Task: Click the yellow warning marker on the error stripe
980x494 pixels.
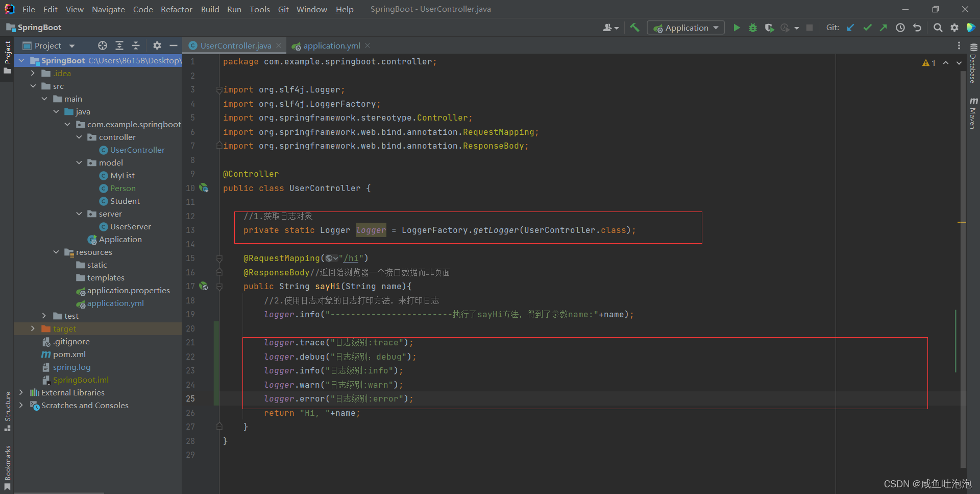Action: pos(962,222)
